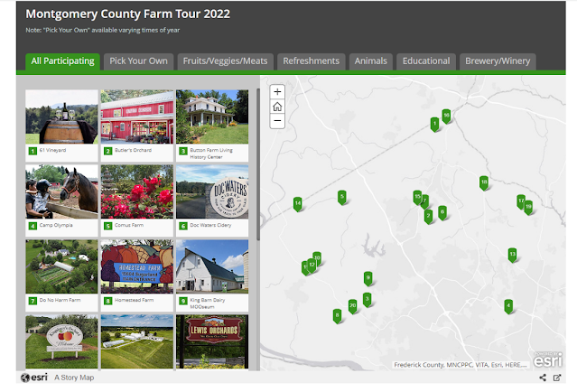Select map marker number 16
The height and width of the screenshot is (392, 577).
click(446, 116)
